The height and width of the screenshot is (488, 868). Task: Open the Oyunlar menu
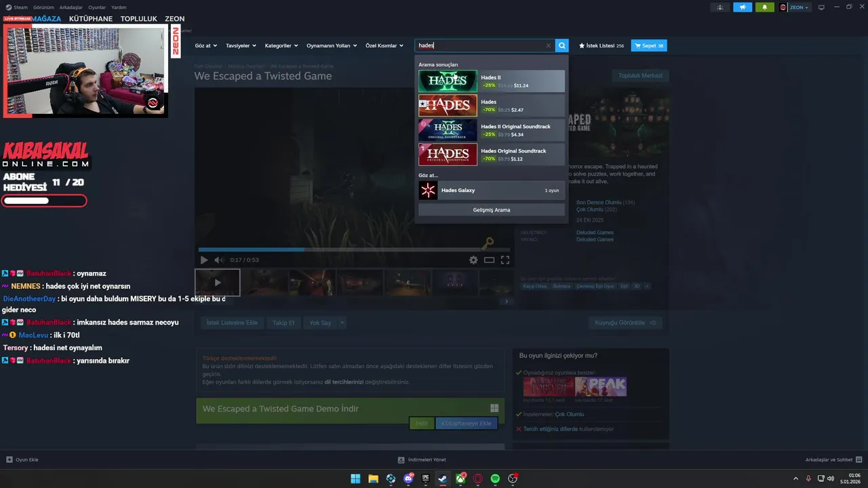(97, 7)
